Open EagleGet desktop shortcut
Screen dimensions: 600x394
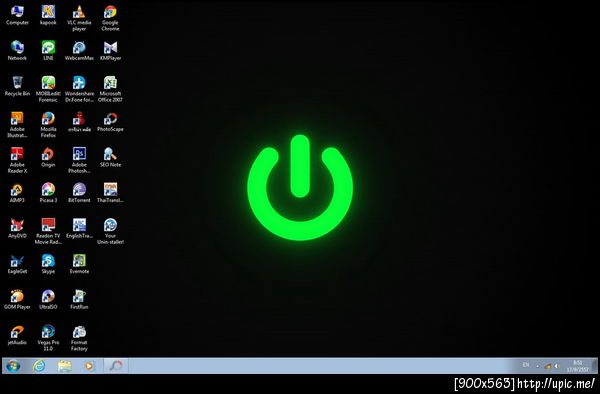tap(17, 264)
